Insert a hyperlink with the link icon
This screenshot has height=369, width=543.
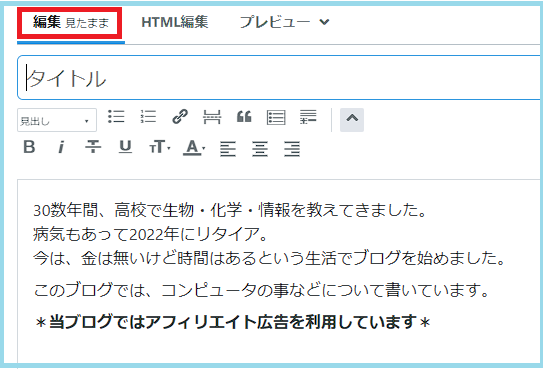point(180,117)
